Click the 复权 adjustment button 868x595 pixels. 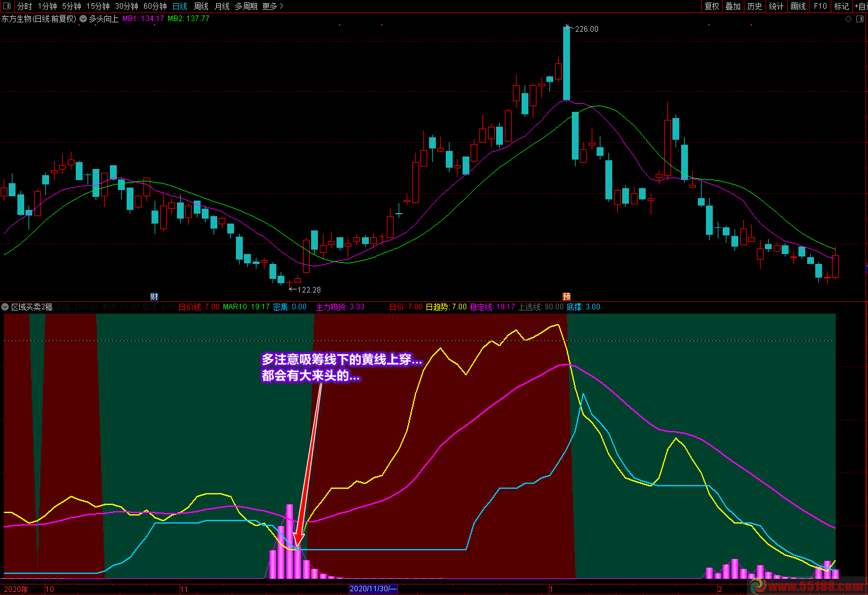click(x=712, y=6)
